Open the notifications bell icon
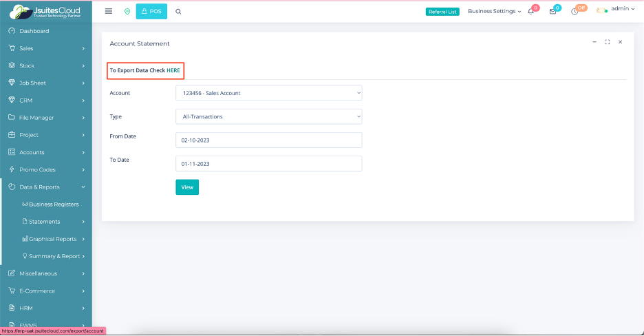Screen dimensions: 644x336 (x=531, y=12)
